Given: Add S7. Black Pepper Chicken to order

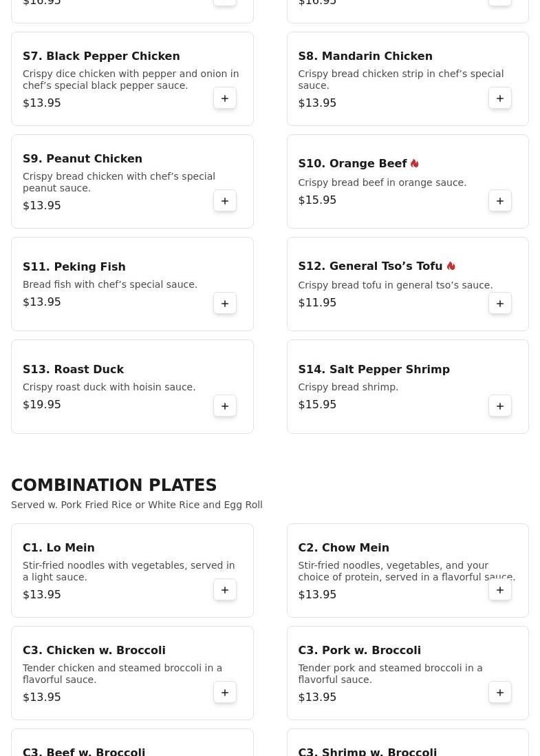Looking at the screenshot, I should [x=225, y=98].
